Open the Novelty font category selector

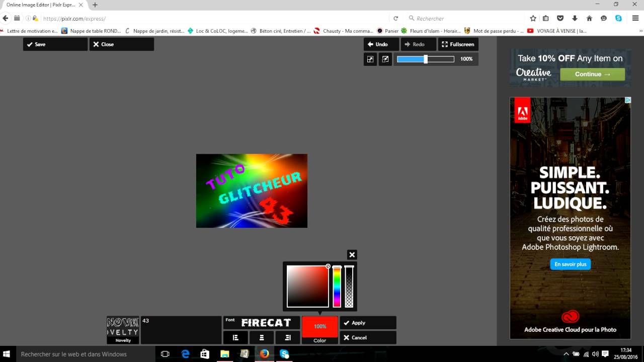(x=123, y=330)
